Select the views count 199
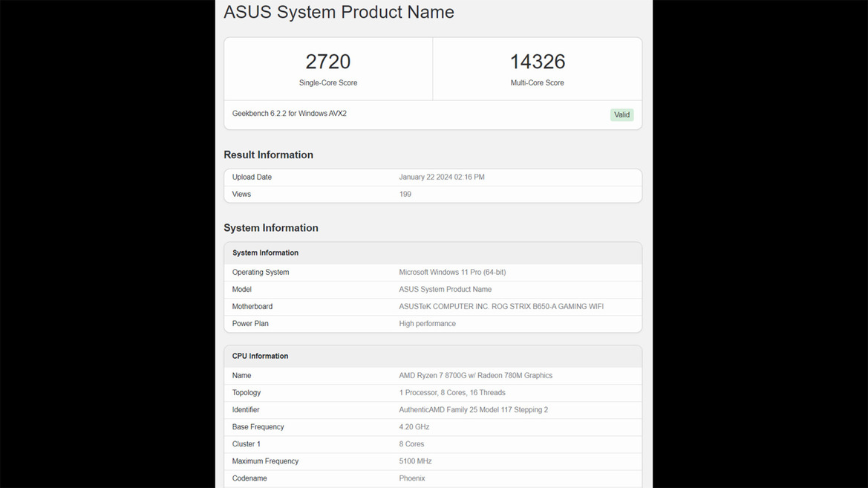Screen dimensions: 868x488 [x=405, y=195]
